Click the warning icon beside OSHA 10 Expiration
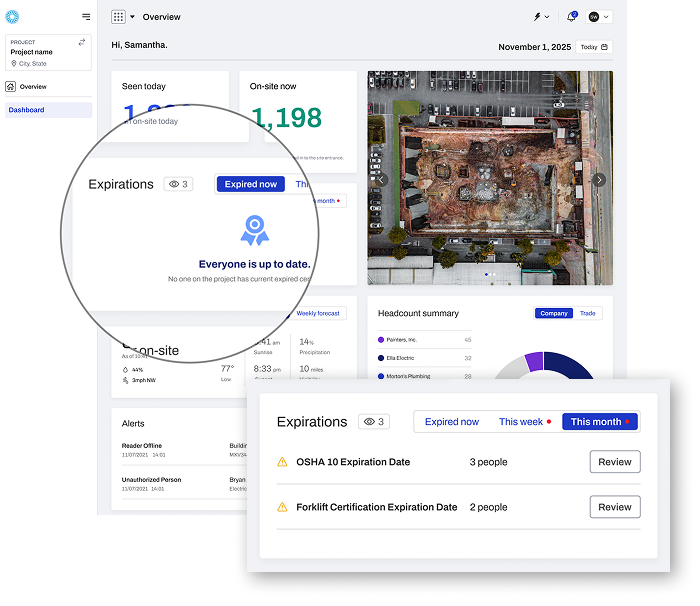Screen dimensions: 700x606 [x=282, y=462]
